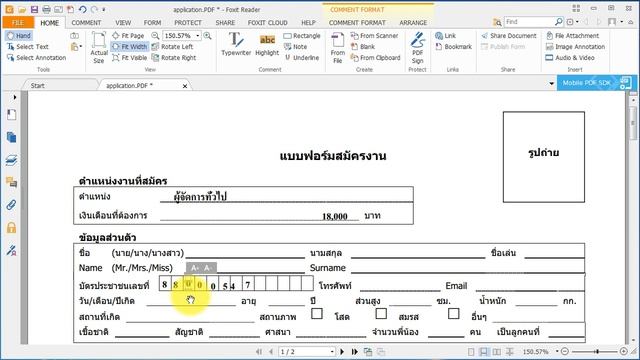Switch to the PROTECT ribbon tab
The height and width of the screenshot is (360, 640).
click(188, 23)
